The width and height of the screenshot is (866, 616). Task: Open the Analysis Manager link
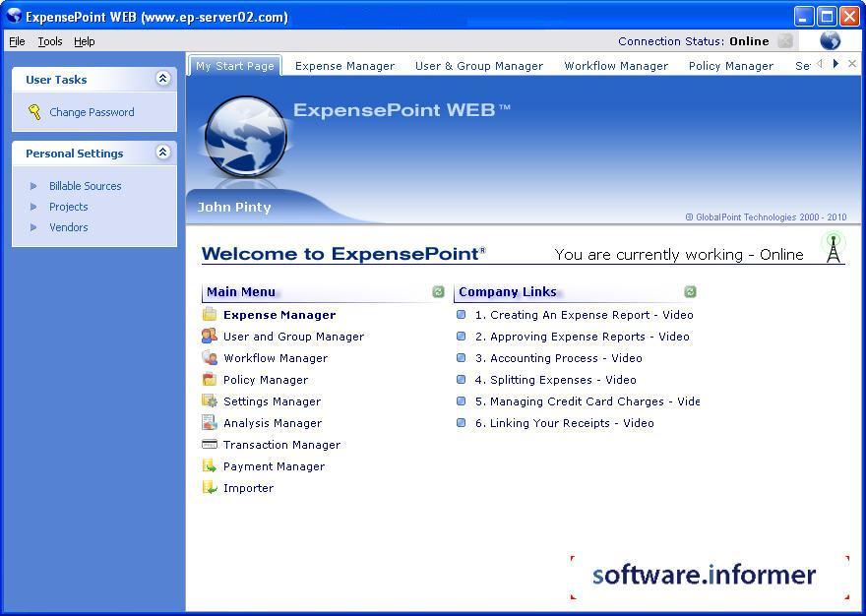point(273,422)
